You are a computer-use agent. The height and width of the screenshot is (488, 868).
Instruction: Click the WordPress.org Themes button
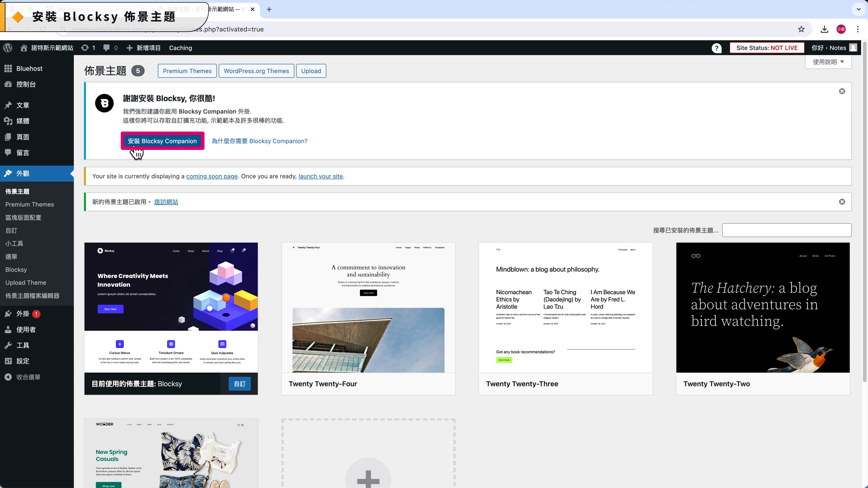256,71
